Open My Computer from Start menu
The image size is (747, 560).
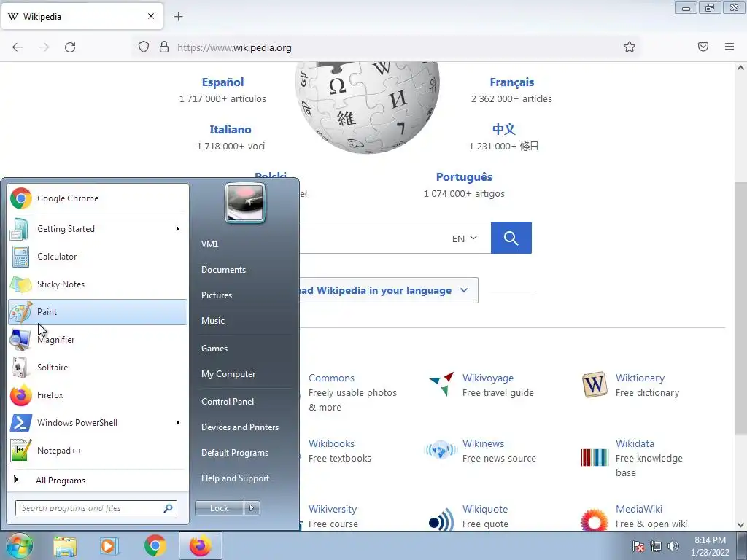(x=228, y=374)
